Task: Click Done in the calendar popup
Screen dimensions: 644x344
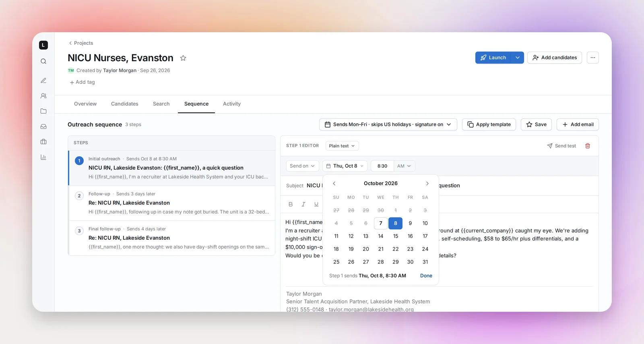Action: (x=426, y=276)
